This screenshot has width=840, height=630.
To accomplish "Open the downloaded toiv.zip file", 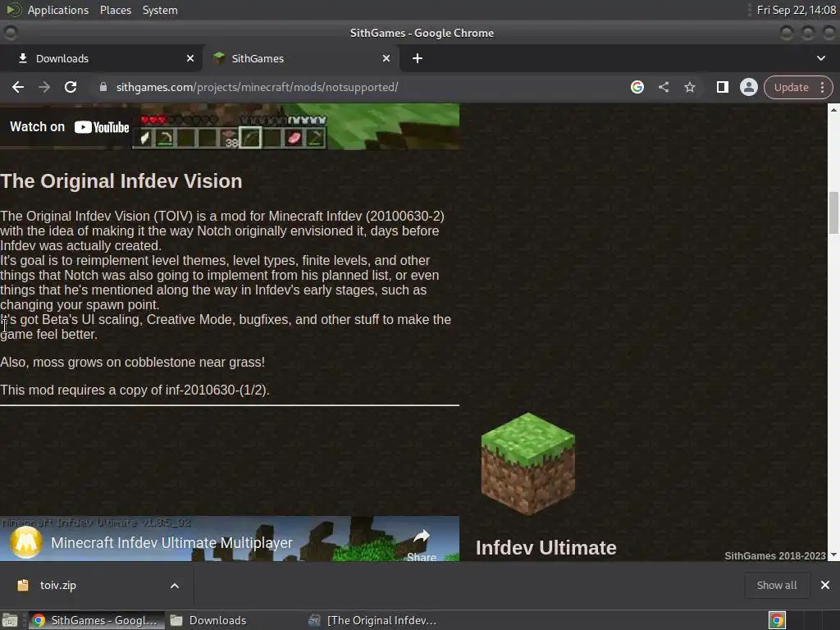I will (58, 586).
